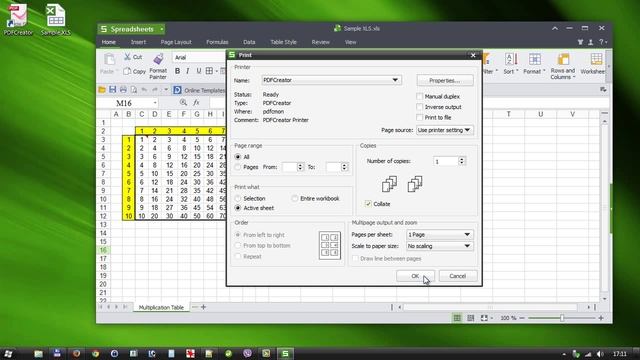640x360 pixels.
Task: Click the Undo arrow icon
Action: pyautogui.click(x=144, y=90)
